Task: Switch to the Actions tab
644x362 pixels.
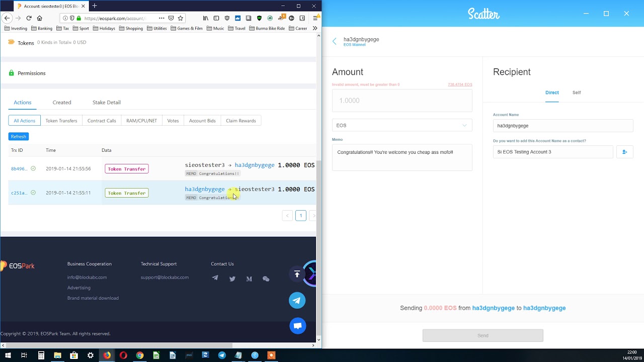Action: tap(23, 103)
